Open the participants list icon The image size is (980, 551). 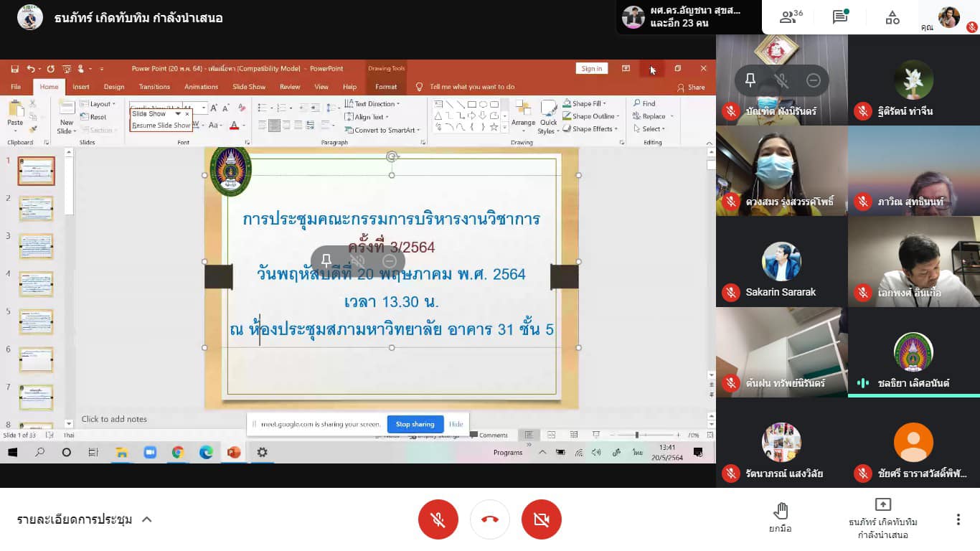click(x=790, y=17)
